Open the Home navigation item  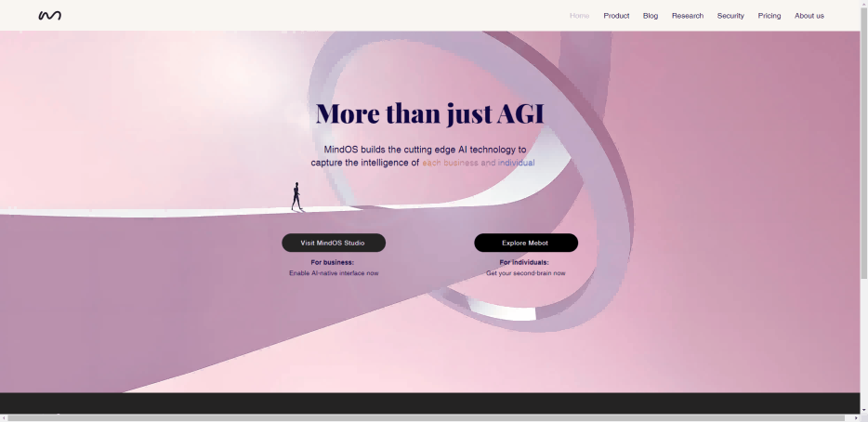[x=579, y=16]
